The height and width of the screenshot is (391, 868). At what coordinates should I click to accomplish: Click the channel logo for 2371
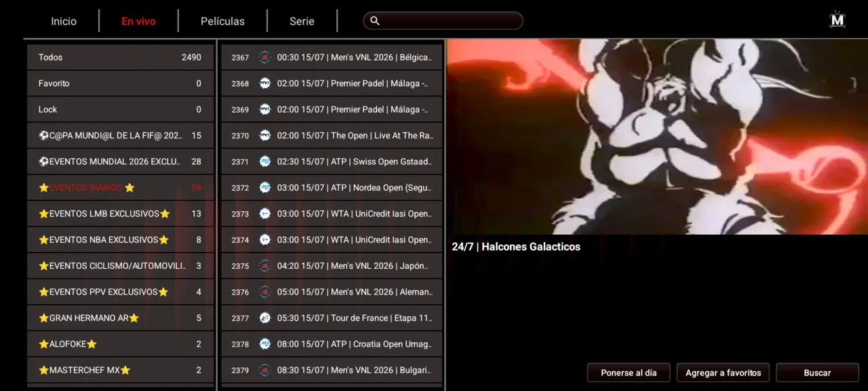[265, 162]
